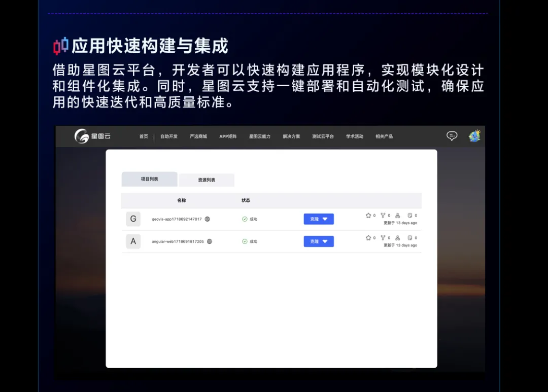
Task: Click the A avatar tile for angular-web
Action: 133,241
